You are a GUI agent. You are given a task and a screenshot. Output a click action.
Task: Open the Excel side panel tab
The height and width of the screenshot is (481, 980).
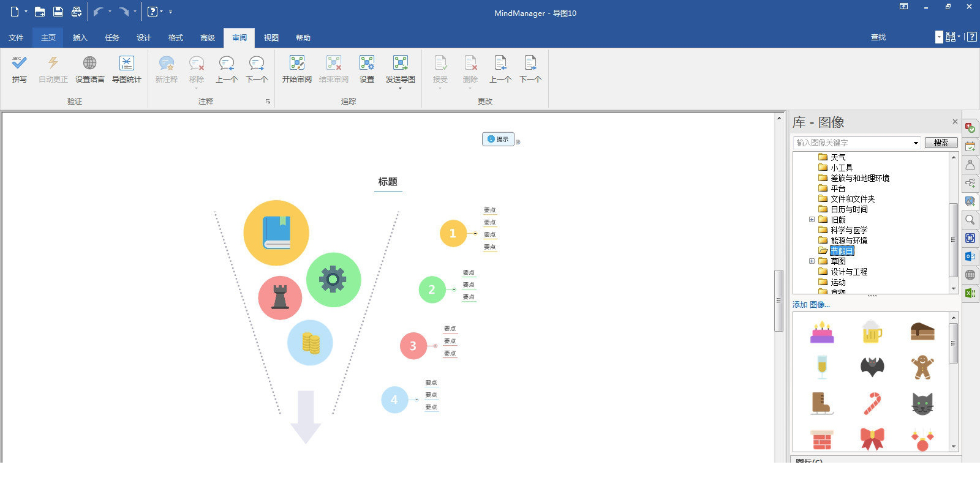pos(970,293)
